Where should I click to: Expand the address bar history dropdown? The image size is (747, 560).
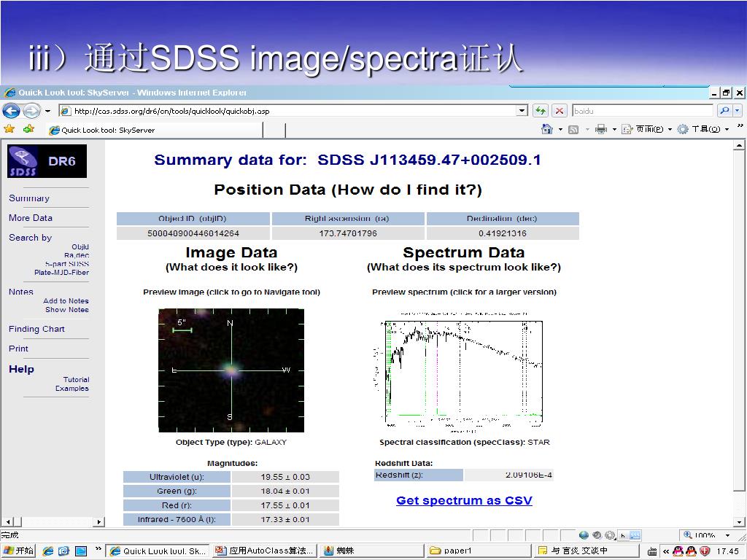coord(522,111)
